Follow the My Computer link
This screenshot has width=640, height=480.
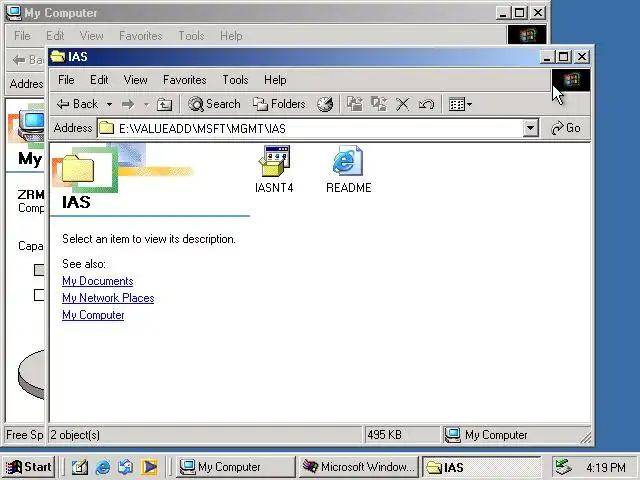[x=93, y=315]
